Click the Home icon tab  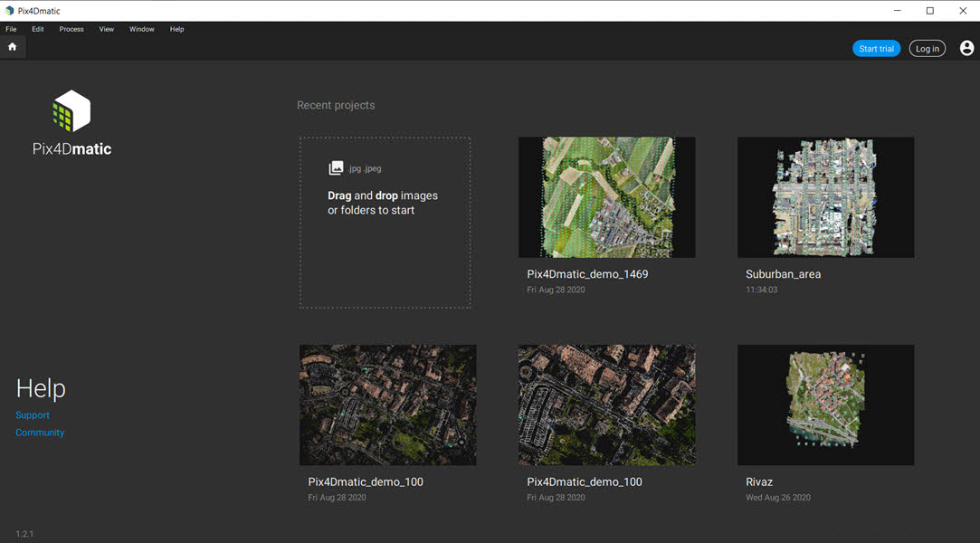pos(13,47)
